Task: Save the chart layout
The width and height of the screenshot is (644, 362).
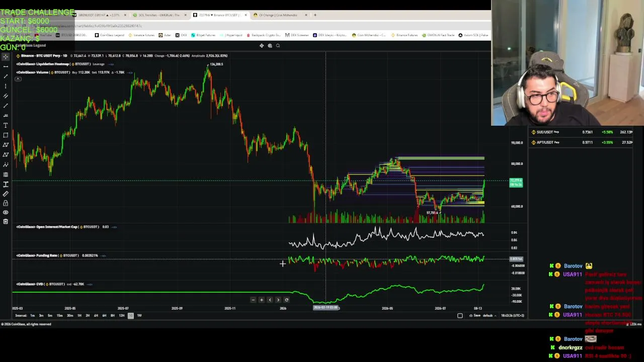Action: tap(475, 316)
